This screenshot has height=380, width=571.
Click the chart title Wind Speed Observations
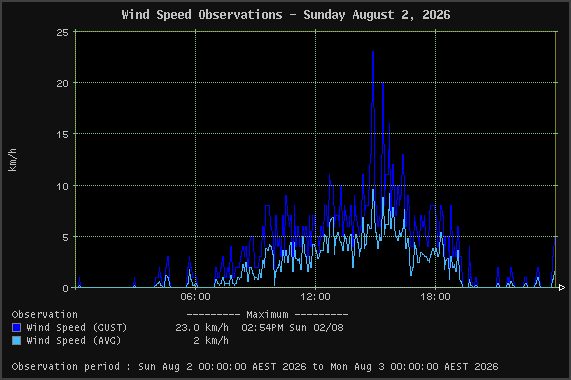(202, 15)
